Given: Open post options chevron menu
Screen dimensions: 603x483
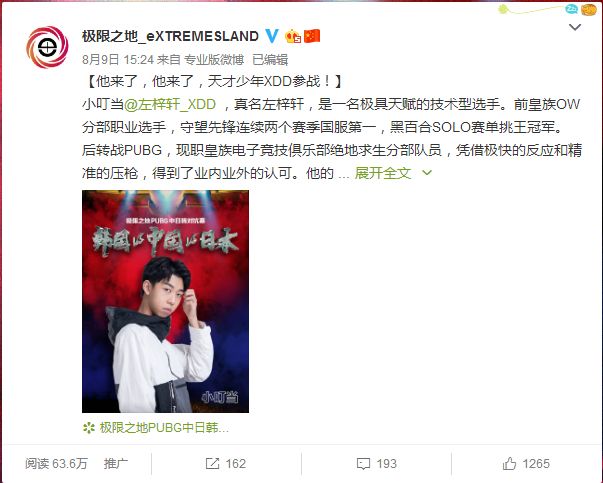Looking at the screenshot, I should [x=575, y=27].
